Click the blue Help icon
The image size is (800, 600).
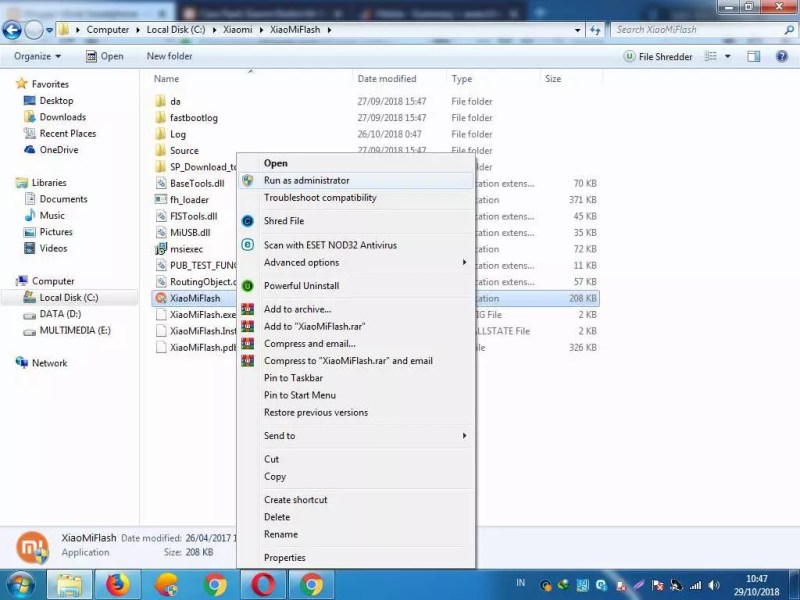click(x=782, y=57)
